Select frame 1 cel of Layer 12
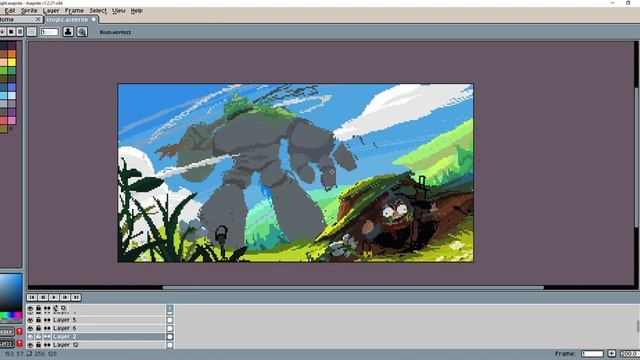640x360 pixels. click(x=170, y=345)
